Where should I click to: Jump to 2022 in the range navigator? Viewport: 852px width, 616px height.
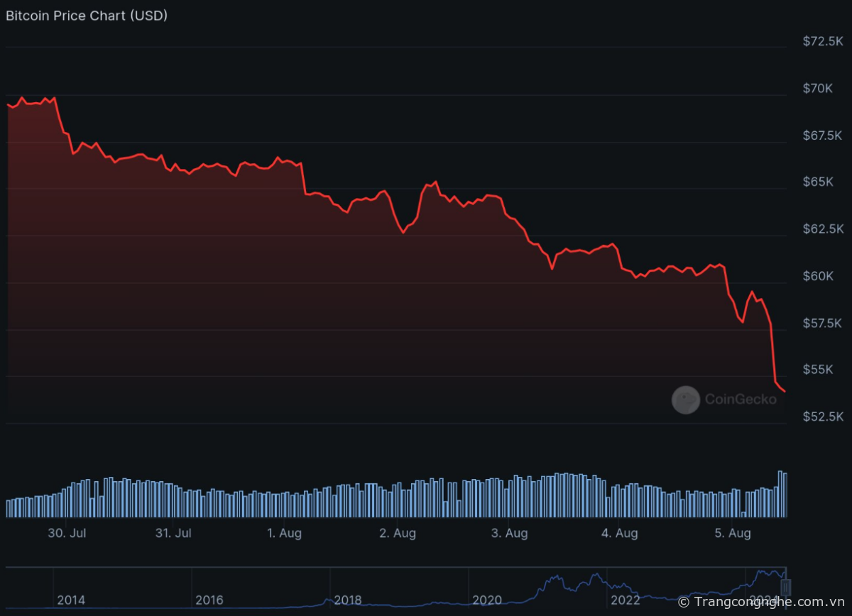626,600
